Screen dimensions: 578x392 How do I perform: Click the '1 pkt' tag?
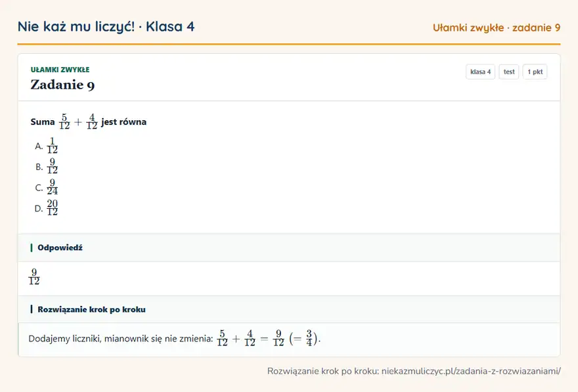click(535, 72)
